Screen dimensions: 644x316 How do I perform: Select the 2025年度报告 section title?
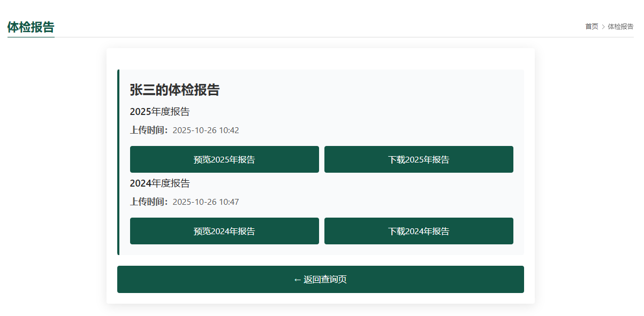160,112
